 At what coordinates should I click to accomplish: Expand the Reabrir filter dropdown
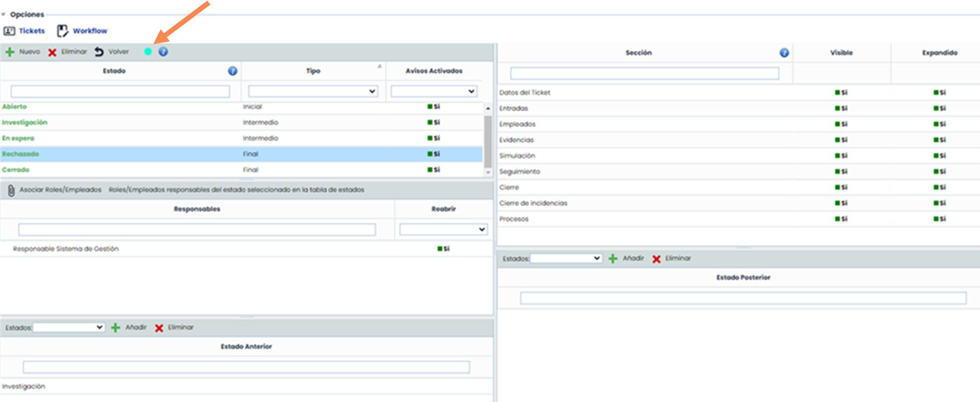click(x=443, y=230)
